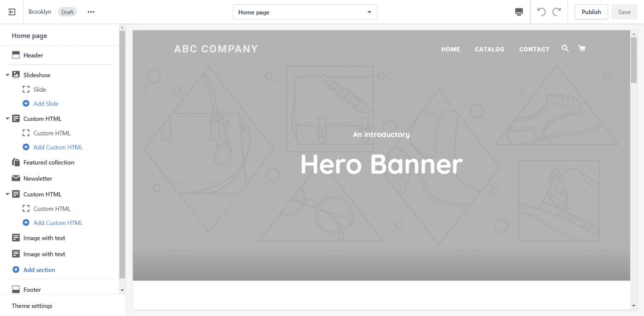The width and height of the screenshot is (644, 316).
Task: Click the Featured collection tag icon
Action: [16, 162]
